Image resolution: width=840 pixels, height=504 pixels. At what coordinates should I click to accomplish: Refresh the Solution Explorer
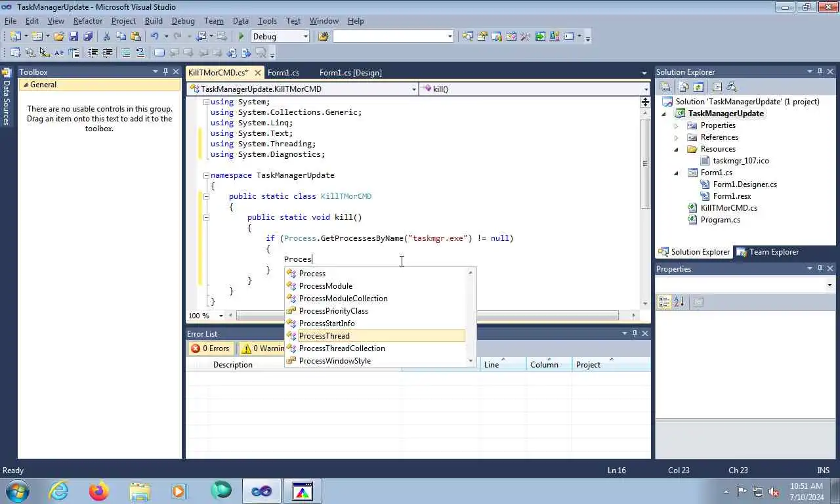698,87
